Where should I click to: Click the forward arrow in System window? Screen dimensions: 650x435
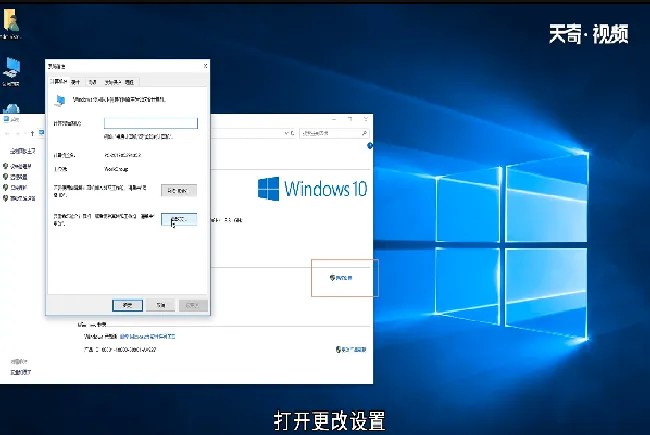[x=17, y=134]
